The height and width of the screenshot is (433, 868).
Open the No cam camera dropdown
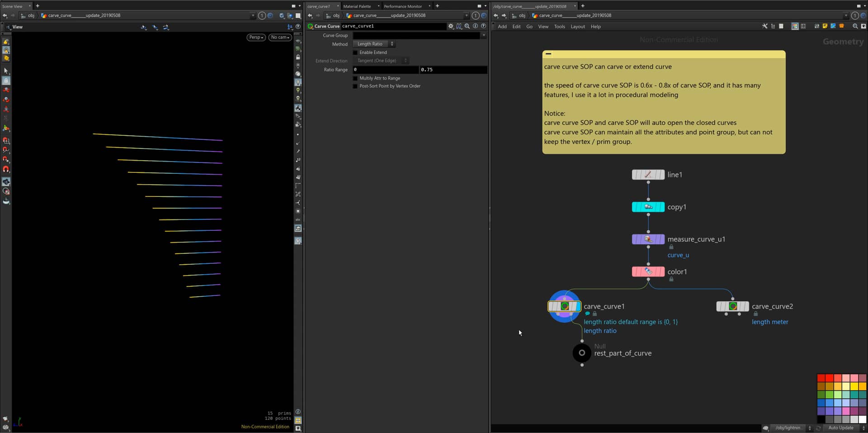tap(280, 37)
